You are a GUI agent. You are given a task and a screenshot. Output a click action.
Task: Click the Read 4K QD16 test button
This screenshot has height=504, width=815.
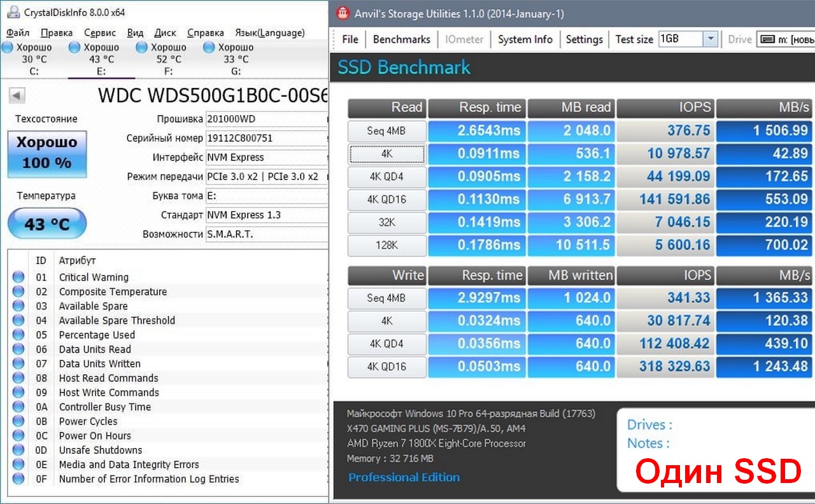tap(387, 200)
